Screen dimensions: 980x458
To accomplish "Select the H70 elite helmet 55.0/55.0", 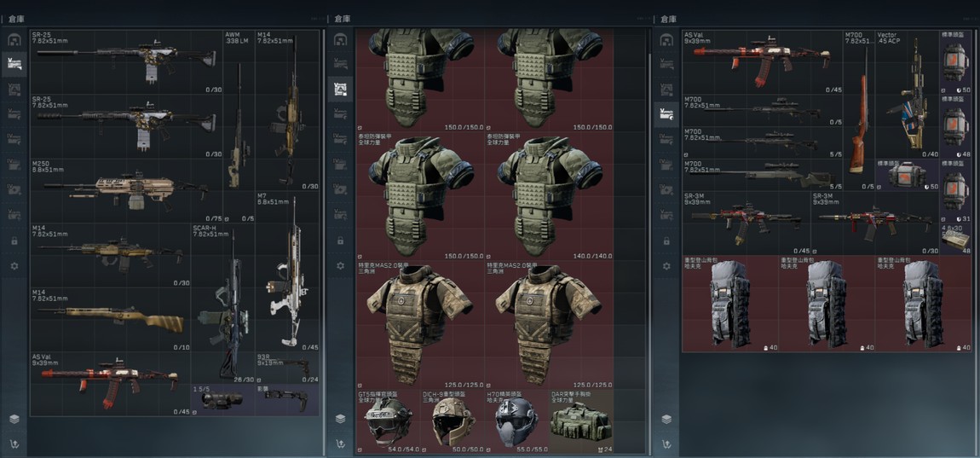I will point(516,421).
